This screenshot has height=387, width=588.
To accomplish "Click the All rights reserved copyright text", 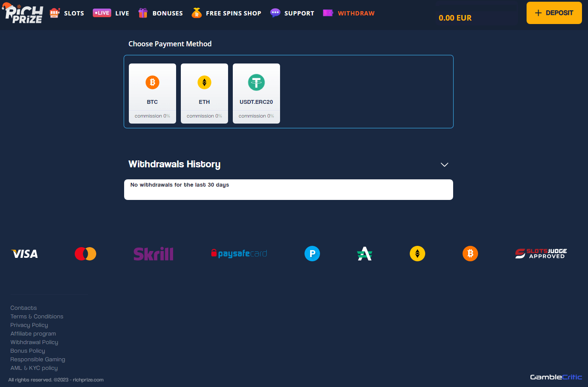I will [x=56, y=380].
